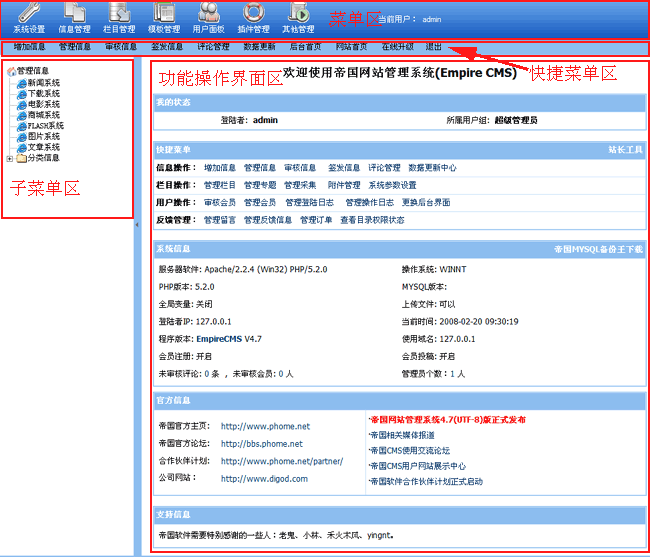Click 更换后台界面 link
This screenshot has width=650, height=558.
click(x=426, y=203)
